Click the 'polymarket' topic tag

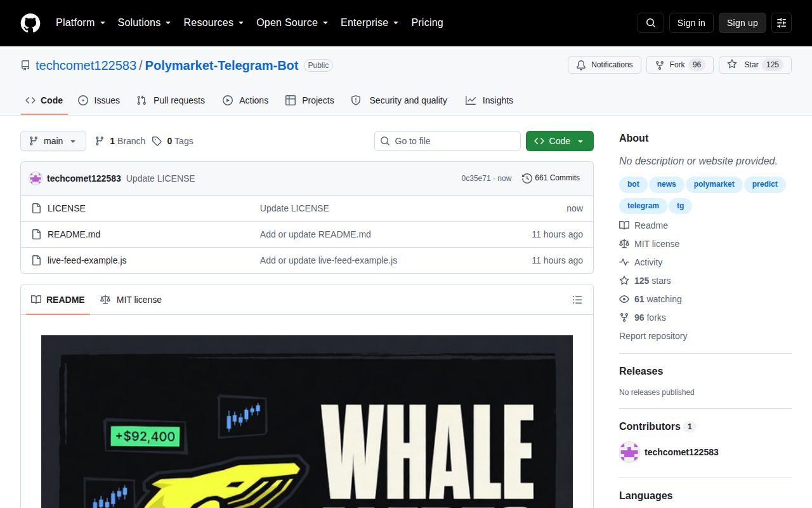(x=714, y=184)
